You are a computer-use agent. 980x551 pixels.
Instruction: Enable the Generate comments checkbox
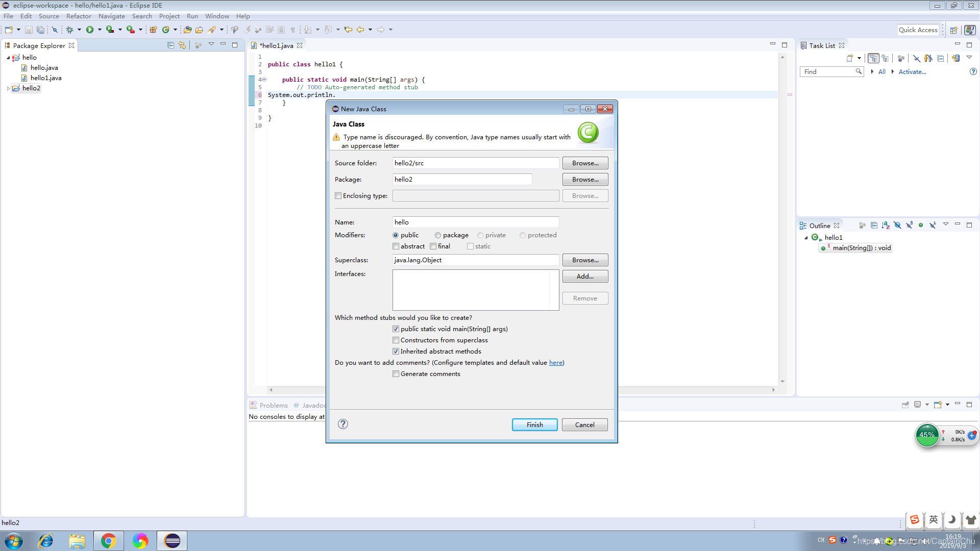tap(396, 373)
